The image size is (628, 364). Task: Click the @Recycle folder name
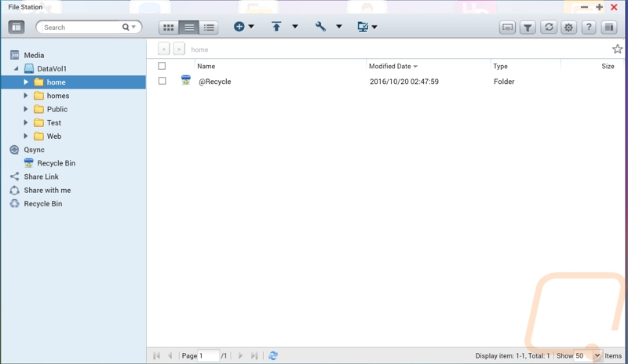tap(214, 82)
